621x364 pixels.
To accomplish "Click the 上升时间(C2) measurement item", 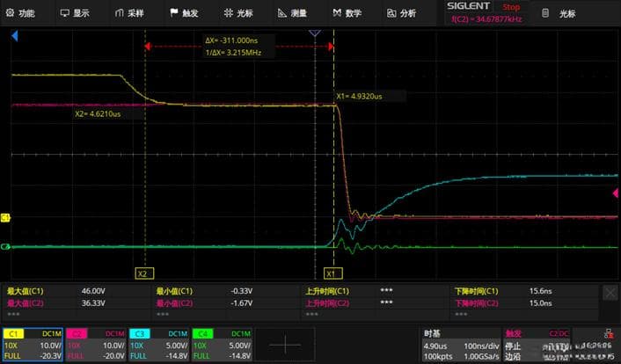I will (x=327, y=303).
